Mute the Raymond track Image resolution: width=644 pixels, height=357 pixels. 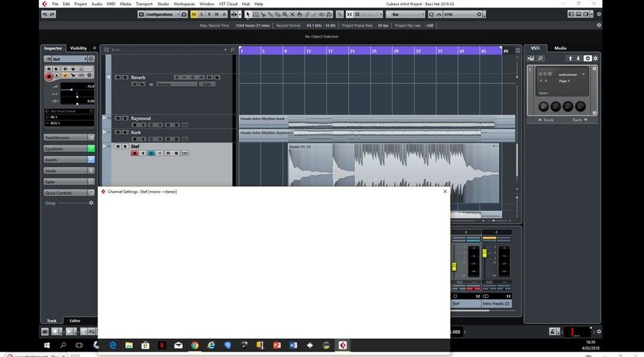[x=118, y=118]
